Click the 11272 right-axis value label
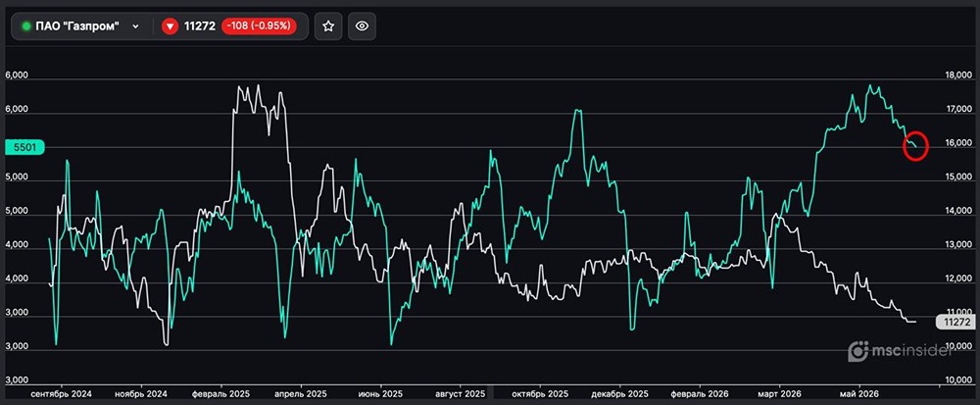980x405 pixels. tap(955, 322)
